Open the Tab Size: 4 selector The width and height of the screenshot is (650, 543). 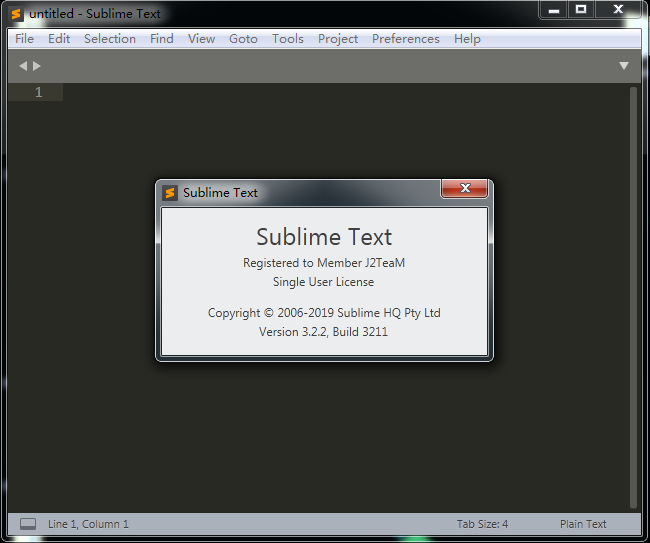point(483,524)
